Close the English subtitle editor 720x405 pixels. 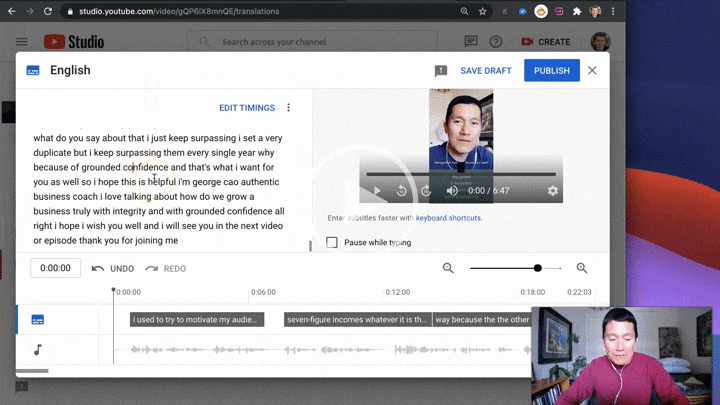(592, 70)
